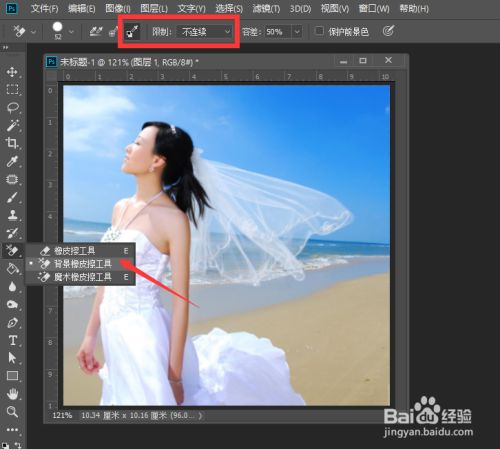Select the Crop tool

coord(12,143)
